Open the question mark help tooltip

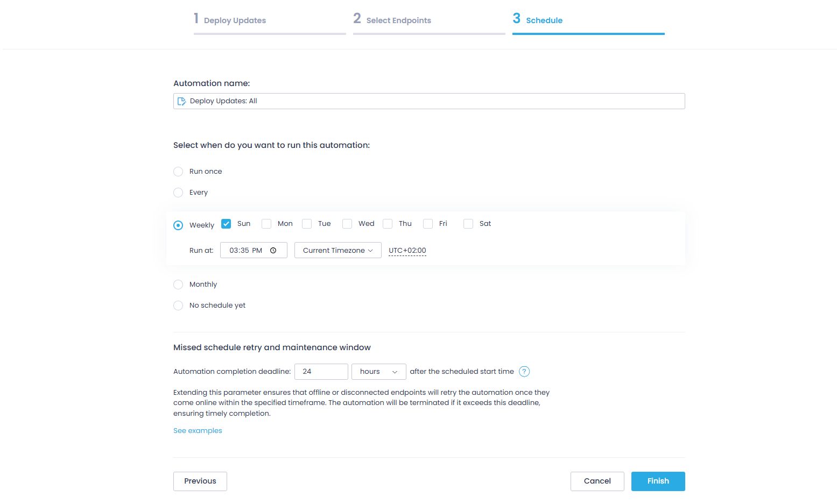[x=524, y=371]
